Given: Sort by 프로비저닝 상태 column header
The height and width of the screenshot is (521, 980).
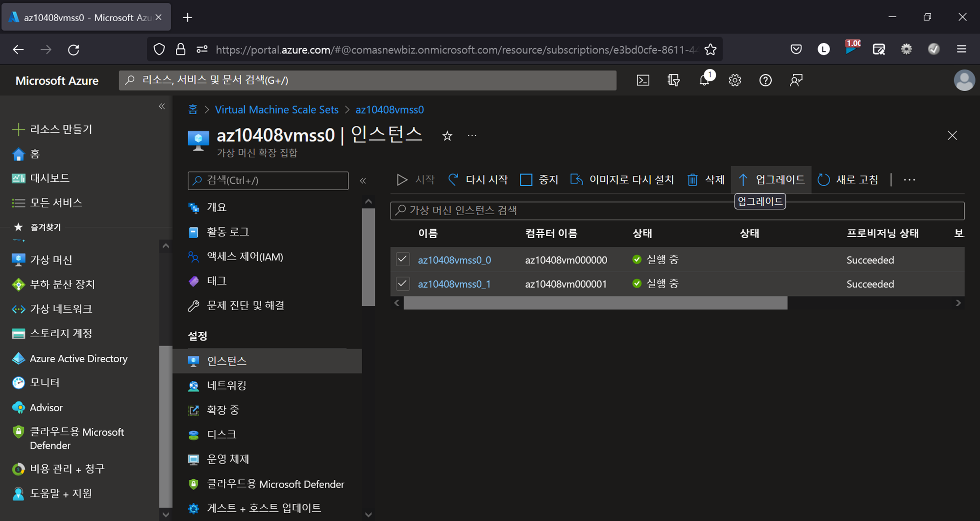Looking at the screenshot, I should [x=882, y=233].
